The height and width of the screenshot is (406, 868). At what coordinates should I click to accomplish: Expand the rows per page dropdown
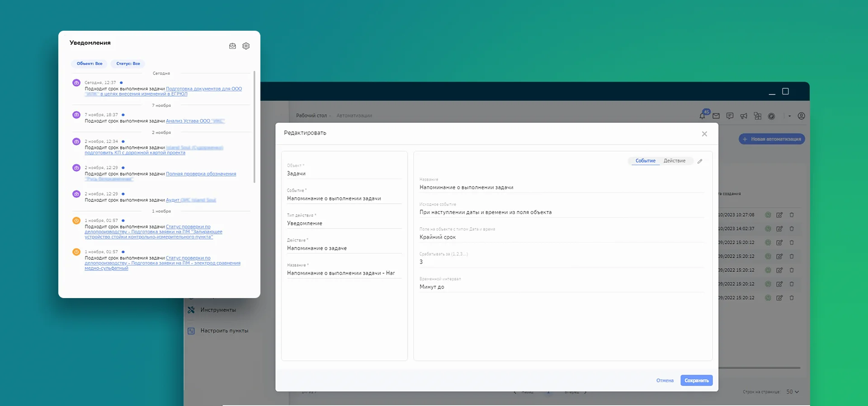[x=793, y=392]
